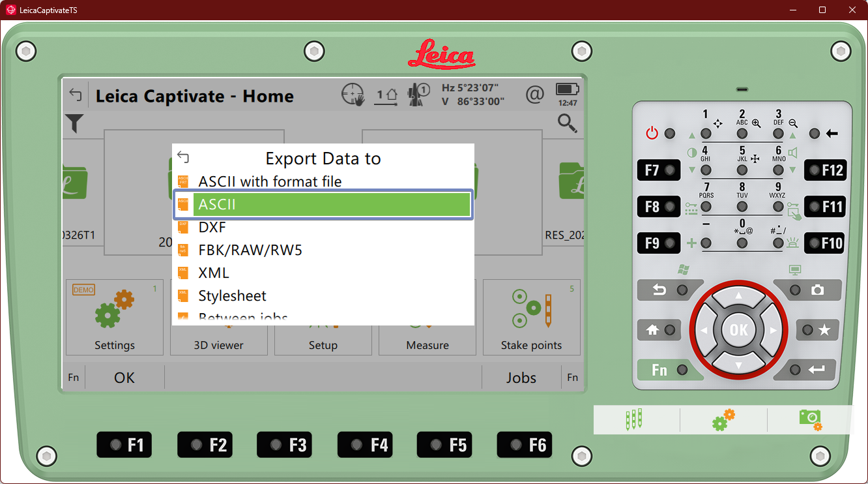
Task: Choose Stylesheet export option
Action: [323, 295]
